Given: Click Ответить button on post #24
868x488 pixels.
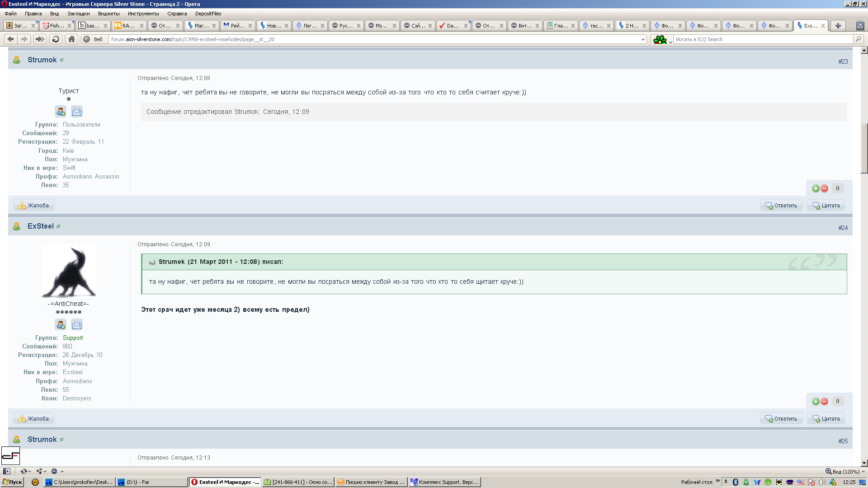Looking at the screenshot, I should click(x=781, y=419).
